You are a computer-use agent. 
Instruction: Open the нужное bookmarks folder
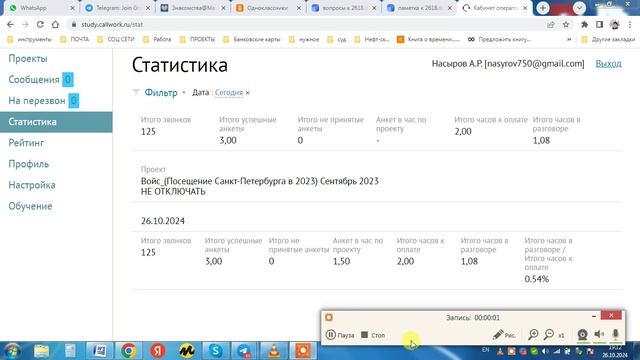[304, 40]
